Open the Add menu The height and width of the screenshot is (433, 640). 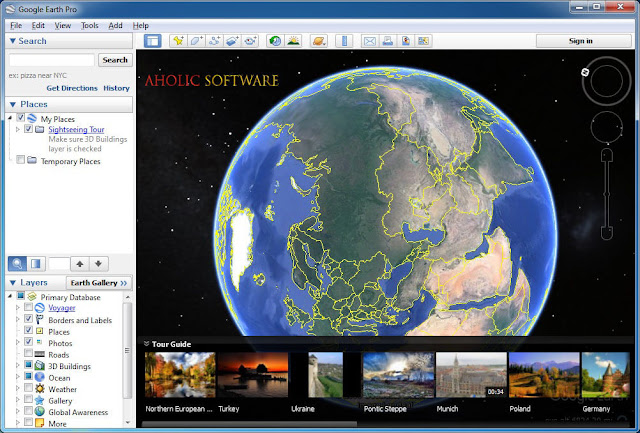click(115, 25)
